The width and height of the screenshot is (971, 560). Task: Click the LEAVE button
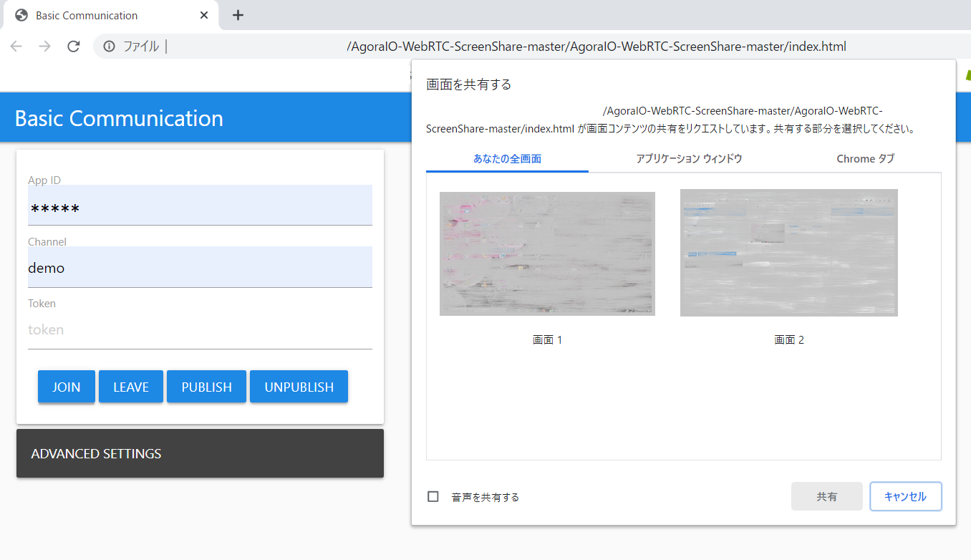pyautogui.click(x=131, y=387)
